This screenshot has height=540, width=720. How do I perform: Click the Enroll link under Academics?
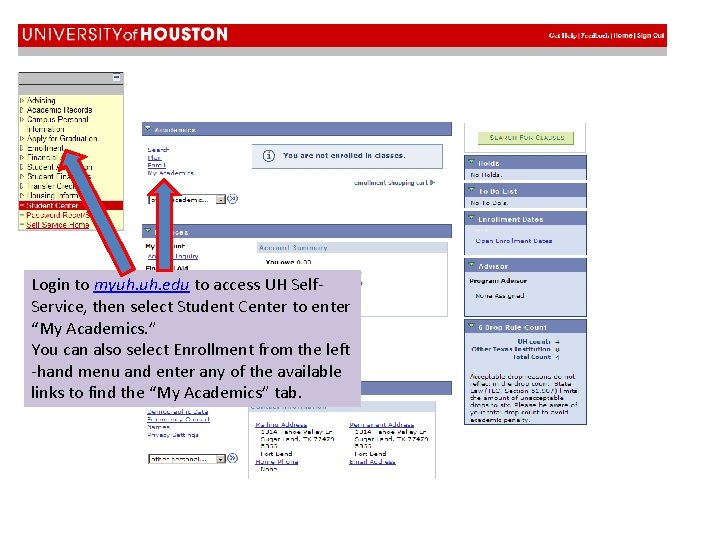pos(157,165)
